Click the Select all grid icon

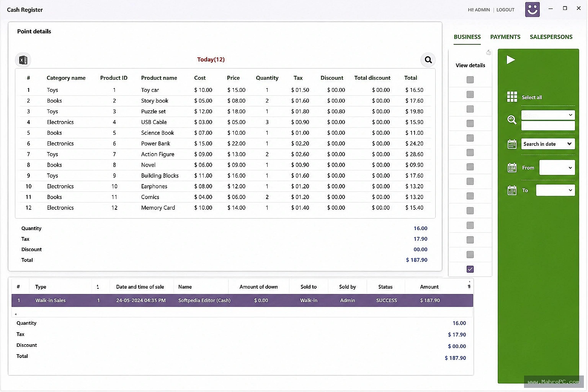(x=512, y=97)
